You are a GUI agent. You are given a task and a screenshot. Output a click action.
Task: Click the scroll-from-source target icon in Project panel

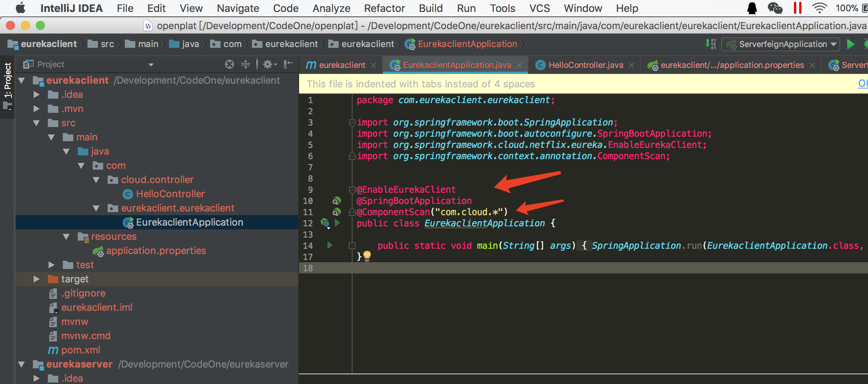point(230,64)
